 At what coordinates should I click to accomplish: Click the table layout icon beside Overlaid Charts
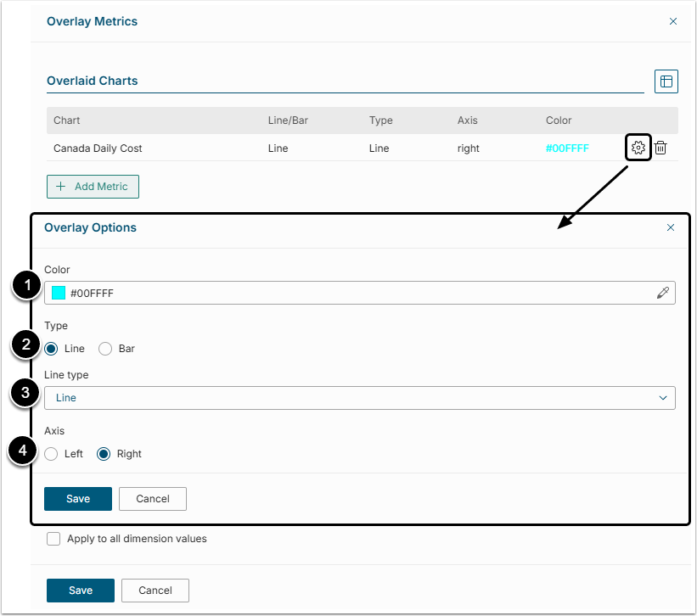[666, 81]
